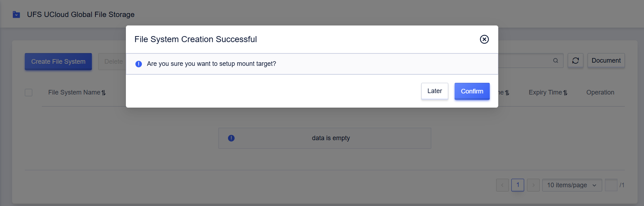Viewport: 644px width, 206px height.
Task: Click the UFS folder icon in header
Action: pos(16,15)
